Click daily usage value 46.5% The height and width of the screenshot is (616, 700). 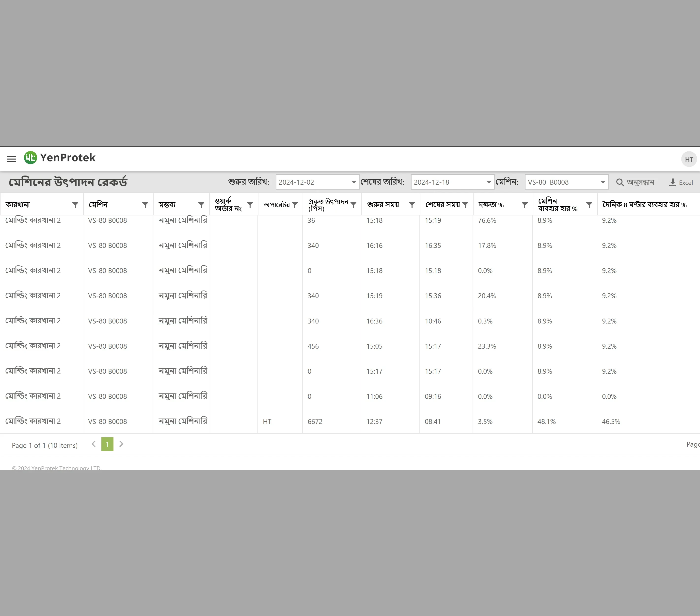click(611, 422)
